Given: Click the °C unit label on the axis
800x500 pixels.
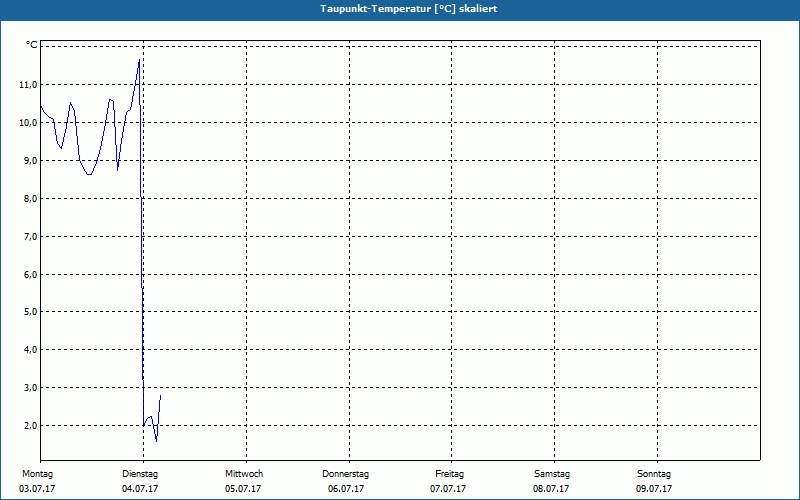Looking at the screenshot, I should (32, 45).
